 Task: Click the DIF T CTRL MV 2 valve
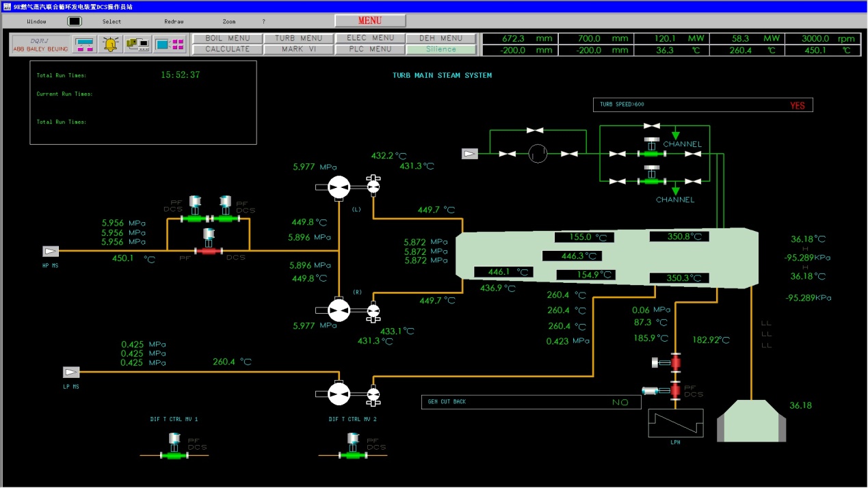coord(353,455)
